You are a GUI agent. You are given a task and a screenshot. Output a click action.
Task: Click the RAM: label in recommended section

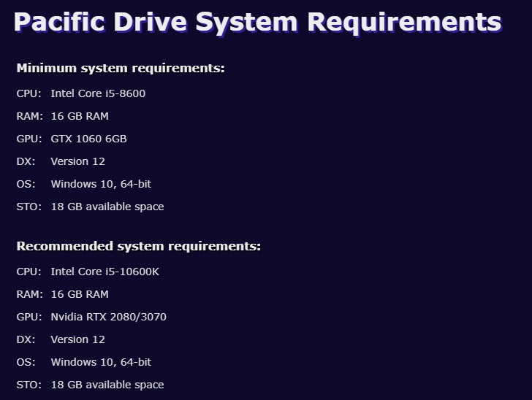pos(29,294)
